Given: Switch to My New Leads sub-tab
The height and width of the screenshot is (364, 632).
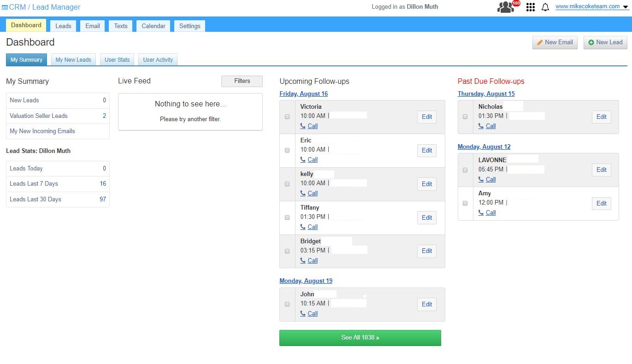Looking at the screenshot, I should pos(73,60).
